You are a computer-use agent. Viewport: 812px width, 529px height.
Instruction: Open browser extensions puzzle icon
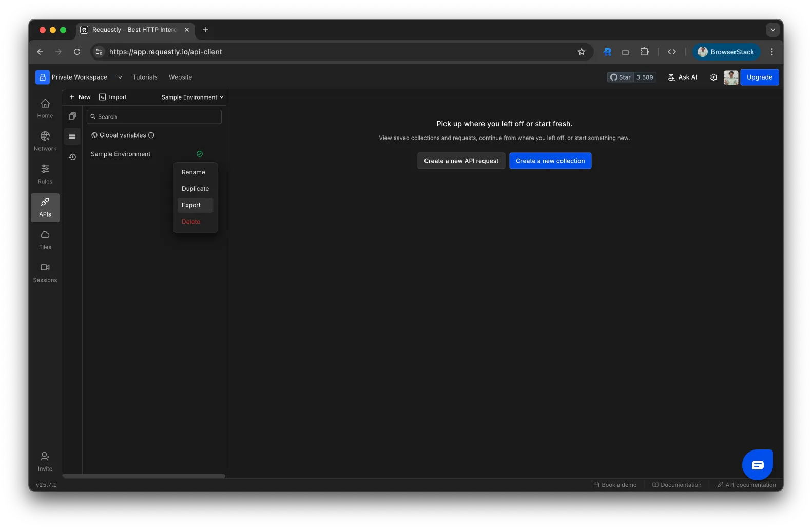pos(644,52)
